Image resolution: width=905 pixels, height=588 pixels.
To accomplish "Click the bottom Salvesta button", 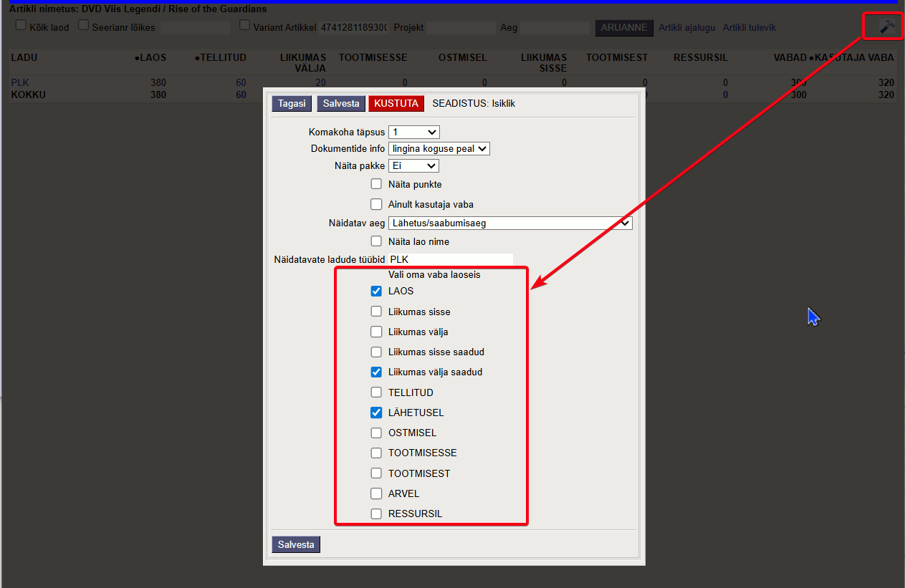I will [x=296, y=544].
